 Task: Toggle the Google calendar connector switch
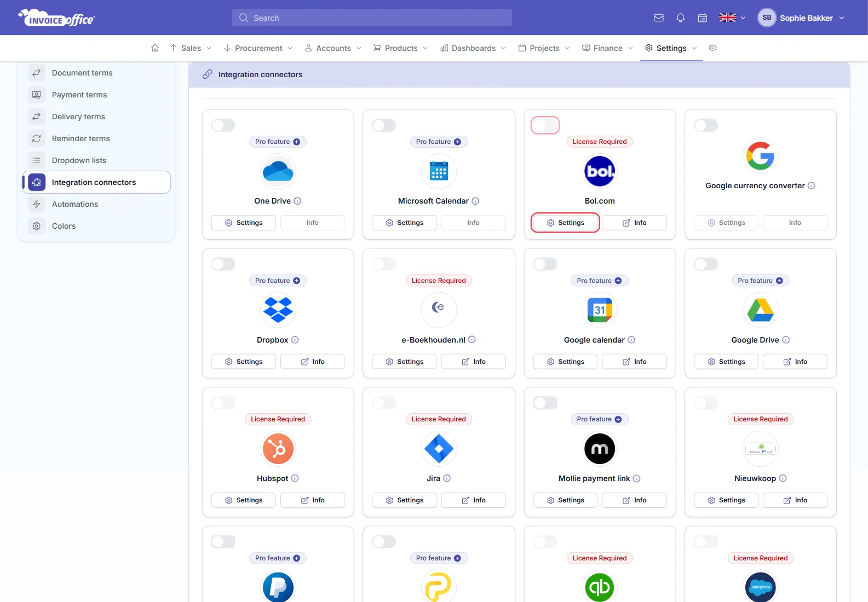(545, 264)
